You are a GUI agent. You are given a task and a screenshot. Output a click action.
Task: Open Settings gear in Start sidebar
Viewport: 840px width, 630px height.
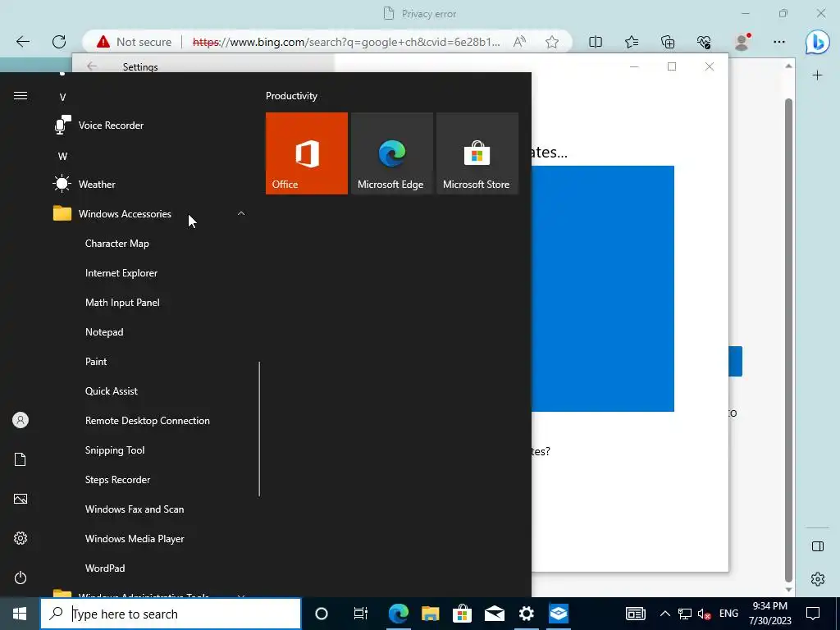(x=21, y=538)
